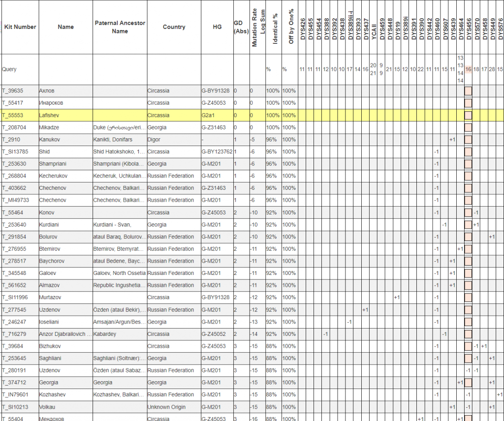
Task: Click the YCAII marker column header
Action: (x=374, y=31)
